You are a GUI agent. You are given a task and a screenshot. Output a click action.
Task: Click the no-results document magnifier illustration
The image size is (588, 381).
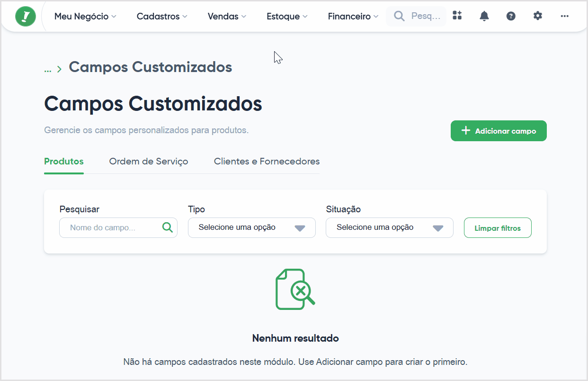[295, 289]
